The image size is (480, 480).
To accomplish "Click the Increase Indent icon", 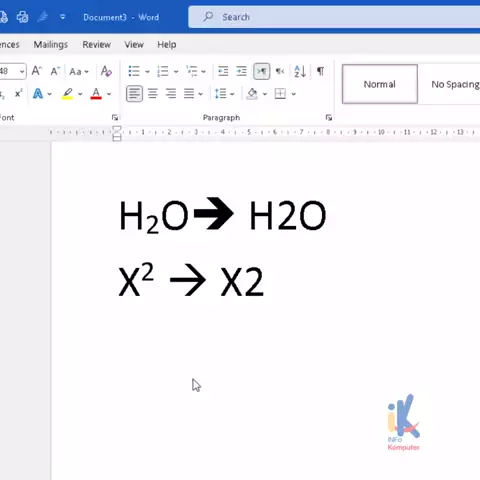I will [x=241, y=71].
